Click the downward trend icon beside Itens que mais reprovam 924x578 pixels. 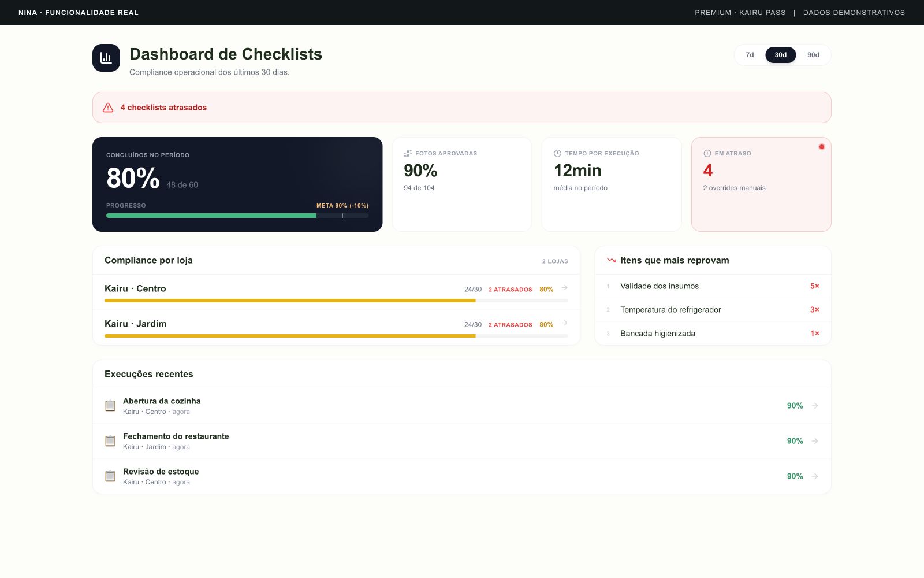[x=611, y=261]
